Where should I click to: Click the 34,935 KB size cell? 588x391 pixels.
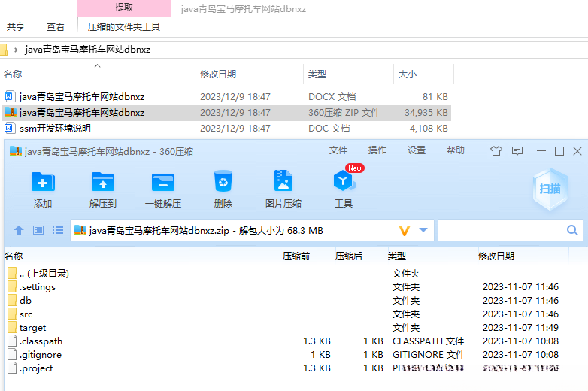(x=426, y=113)
